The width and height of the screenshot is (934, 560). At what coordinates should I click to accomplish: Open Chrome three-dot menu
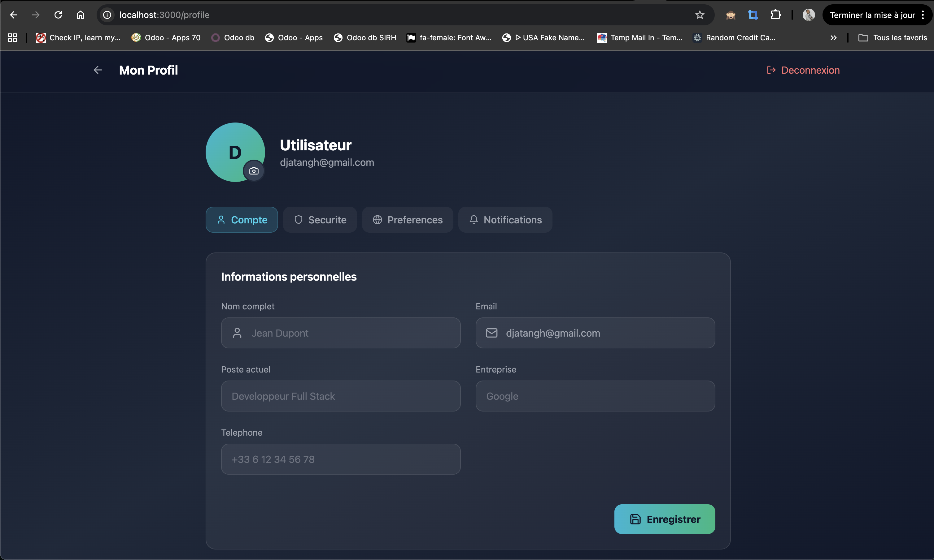[x=923, y=15]
